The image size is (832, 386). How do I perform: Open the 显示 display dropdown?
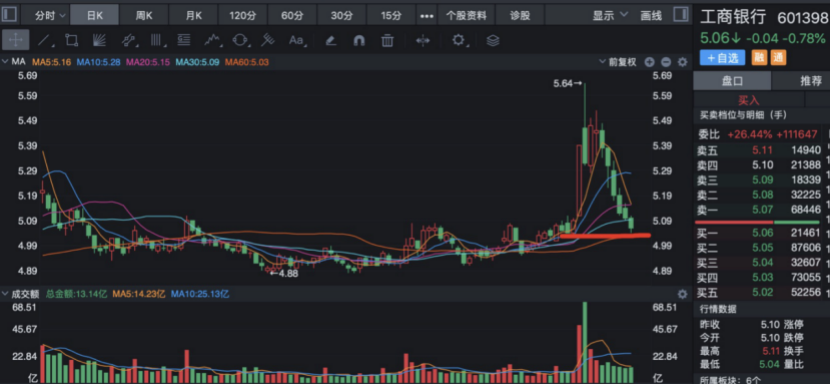tap(610, 15)
